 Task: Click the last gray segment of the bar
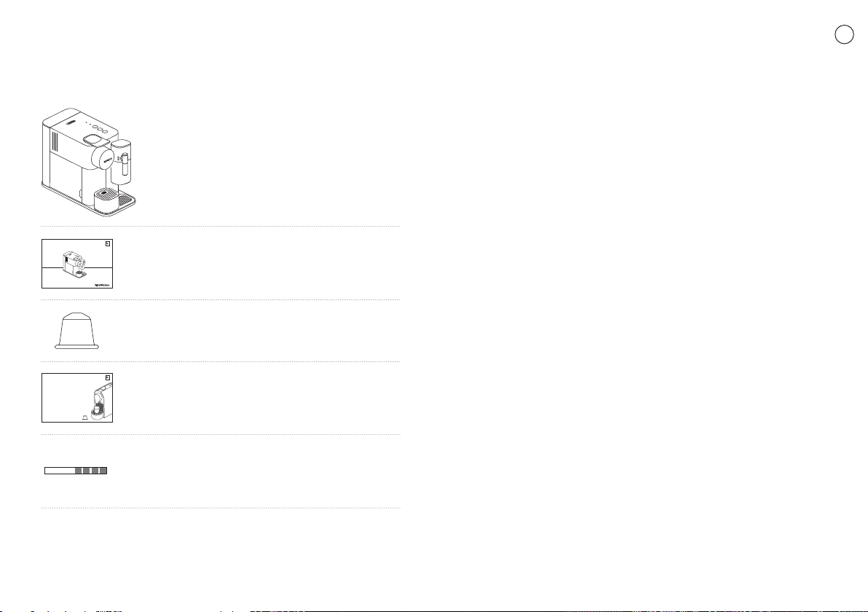pos(103,471)
